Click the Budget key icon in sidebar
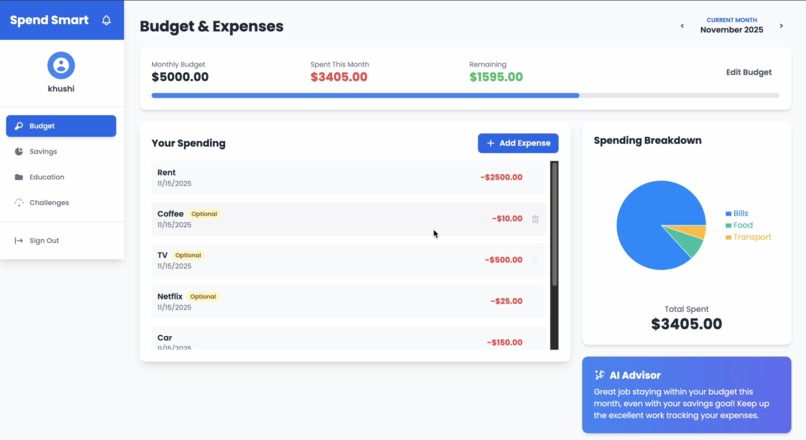Image resolution: width=806 pixels, height=440 pixels. coord(19,126)
